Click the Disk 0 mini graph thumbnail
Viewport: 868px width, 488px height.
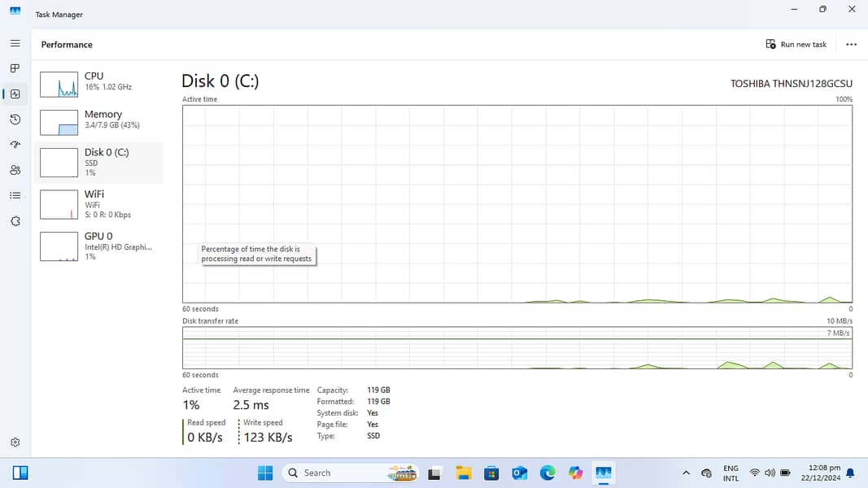(x=59, y=162)
